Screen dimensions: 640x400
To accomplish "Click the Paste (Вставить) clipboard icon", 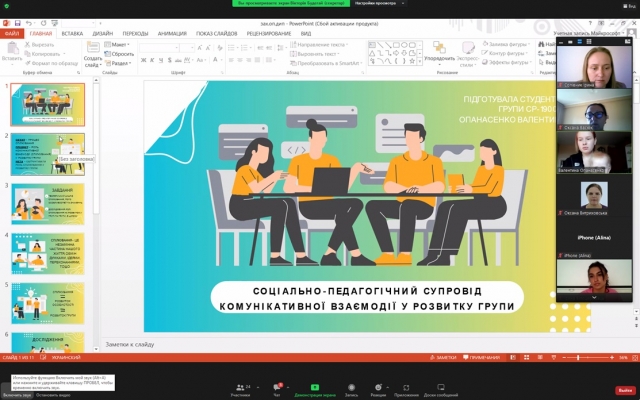I will pos(12,48).
